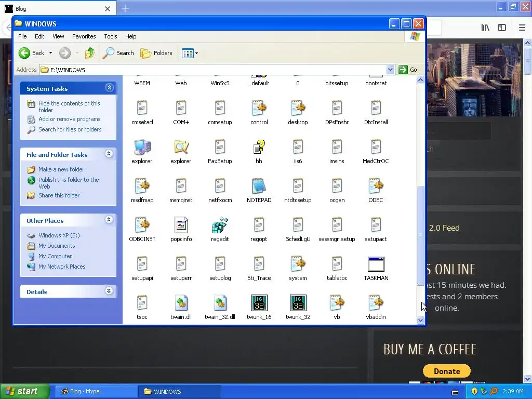The image size is (532, 399).
Task: Open Windows XP (E:) drive link
Action: tap(59, 235)
